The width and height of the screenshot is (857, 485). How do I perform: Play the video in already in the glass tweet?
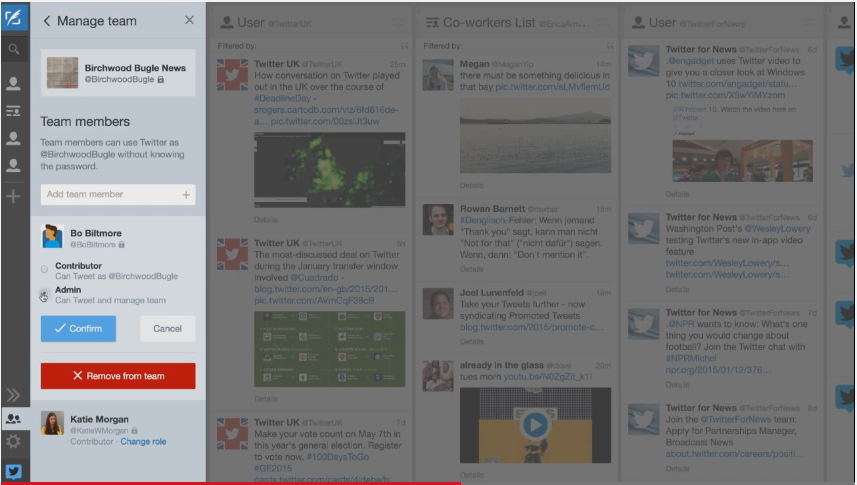pyautogui.click(x=535, y=424)
